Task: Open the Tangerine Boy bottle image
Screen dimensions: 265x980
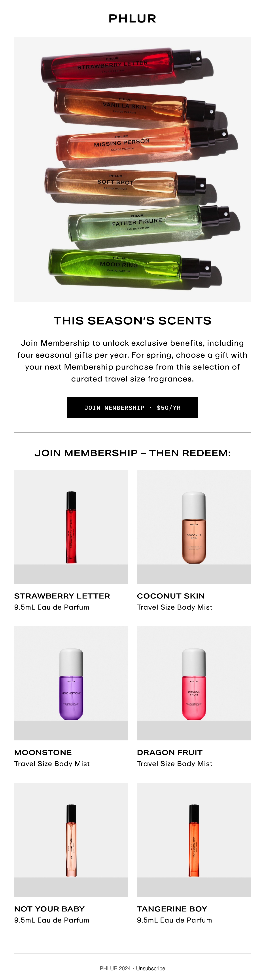Action: [194, 840]
